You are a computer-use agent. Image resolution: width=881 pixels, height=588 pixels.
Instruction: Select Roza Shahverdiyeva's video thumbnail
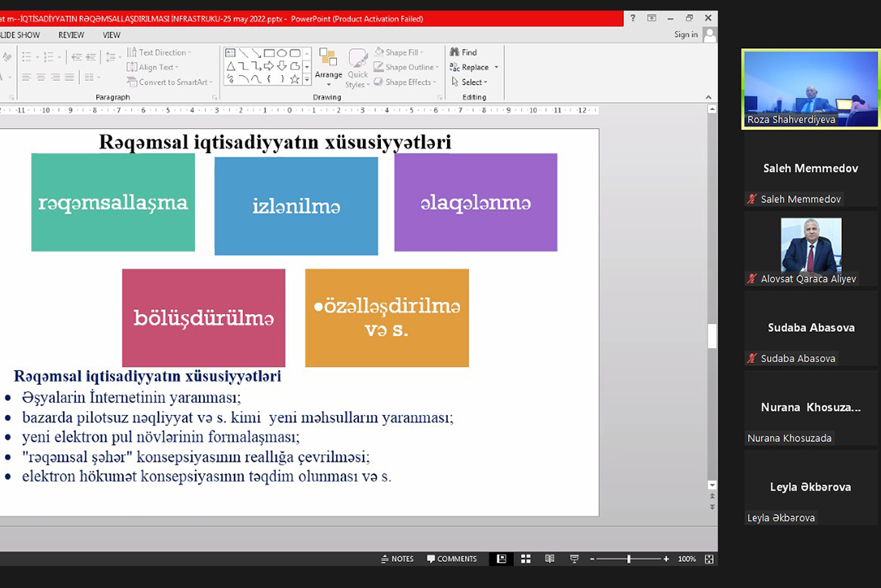810,88
